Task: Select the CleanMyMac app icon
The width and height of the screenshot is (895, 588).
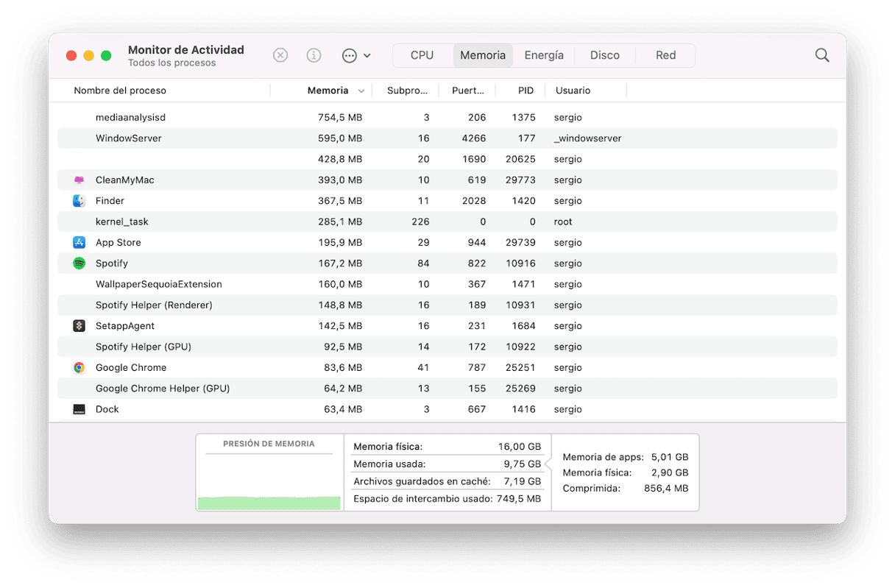Action: (x=79, y=180)
